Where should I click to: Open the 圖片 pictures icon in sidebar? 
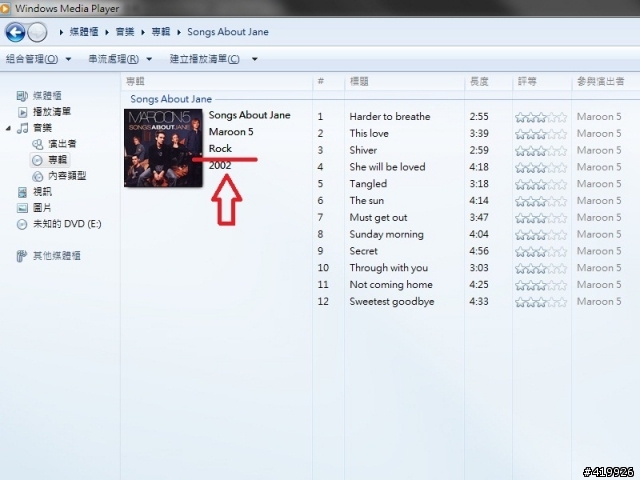tap(22, 208)
